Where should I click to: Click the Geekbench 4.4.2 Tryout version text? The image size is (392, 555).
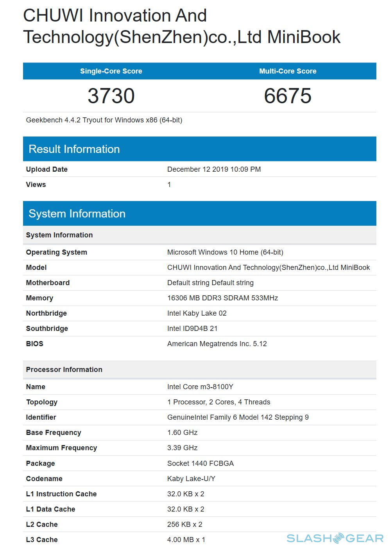coord(104,120)
